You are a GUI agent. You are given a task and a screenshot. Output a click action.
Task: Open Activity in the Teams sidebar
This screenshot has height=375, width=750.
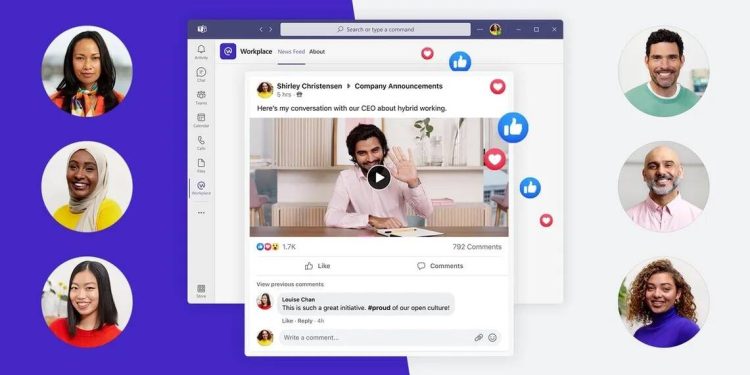point(201,52)
